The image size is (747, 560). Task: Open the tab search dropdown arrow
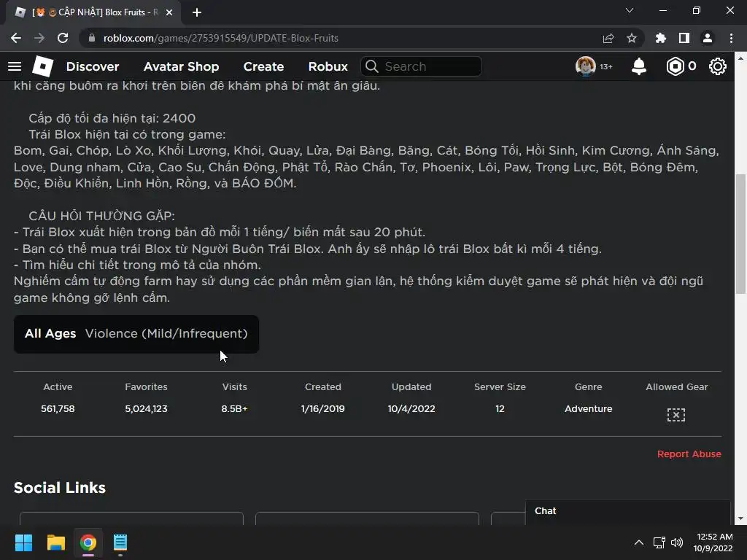[x=630, y=10]
